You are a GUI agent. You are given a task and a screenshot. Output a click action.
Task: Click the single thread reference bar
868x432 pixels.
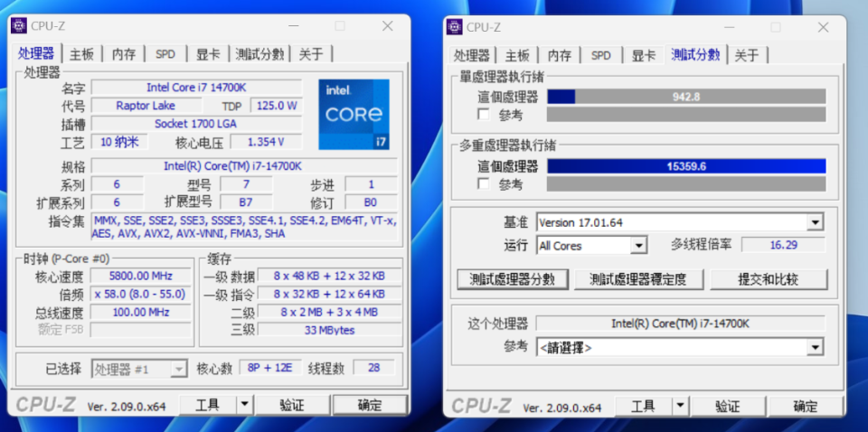click(686, 115)
